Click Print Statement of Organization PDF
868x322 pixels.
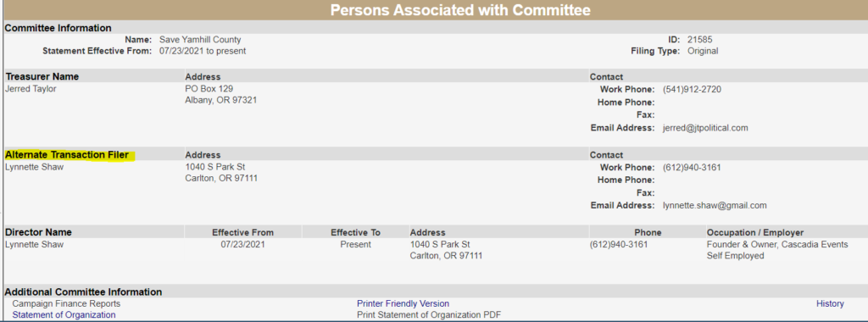point(429,315)
